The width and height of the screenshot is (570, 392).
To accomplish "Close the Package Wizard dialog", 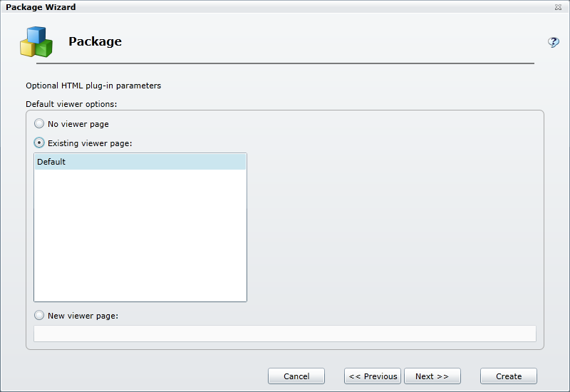I will point(557,7).
